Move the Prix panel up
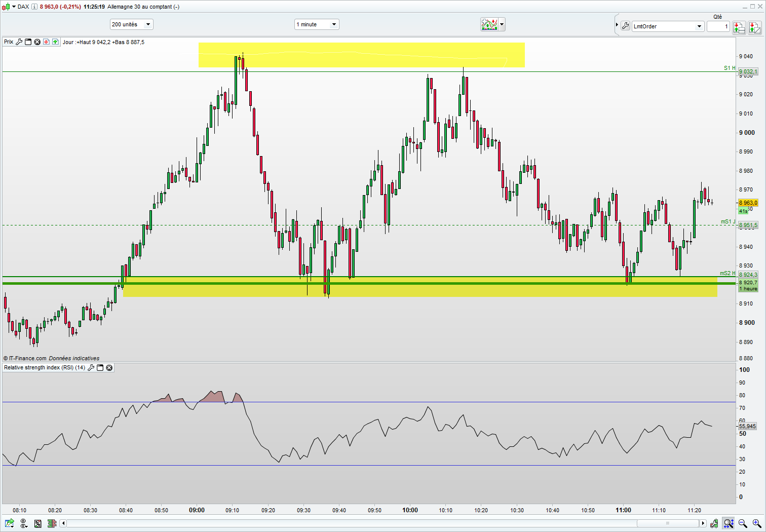 [55, 42]
